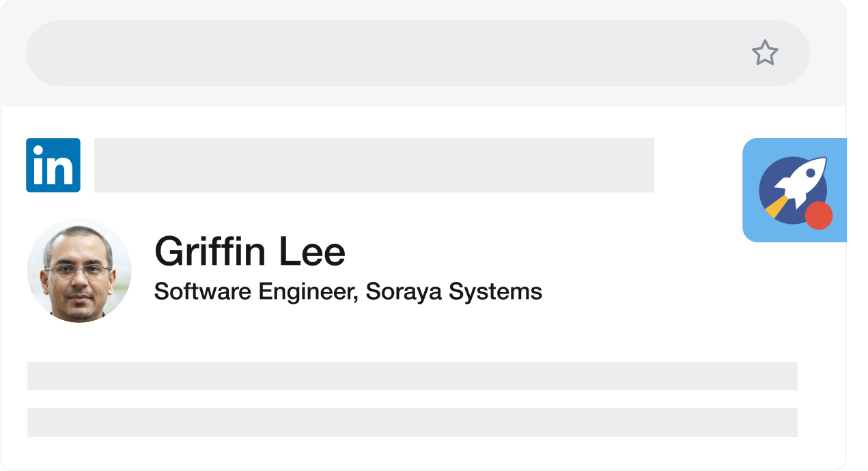The width and height of the screenshot is (868, 471).
Task: Open the LinkedIn logo home link
Action: (53, 165)
